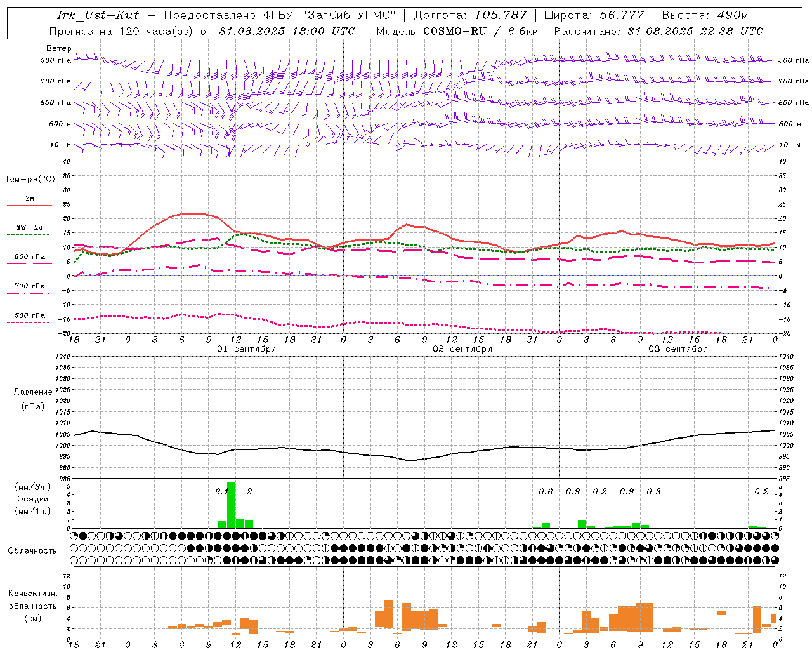Select the (мм/1ч.) precipitation unit label

(33, 511)
